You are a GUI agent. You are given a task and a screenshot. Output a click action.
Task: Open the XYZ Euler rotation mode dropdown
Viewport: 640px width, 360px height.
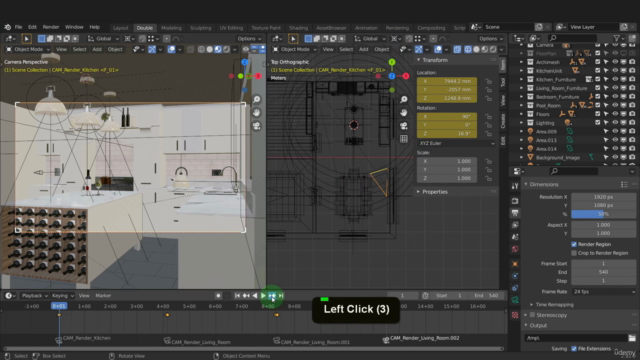[456, 143]
